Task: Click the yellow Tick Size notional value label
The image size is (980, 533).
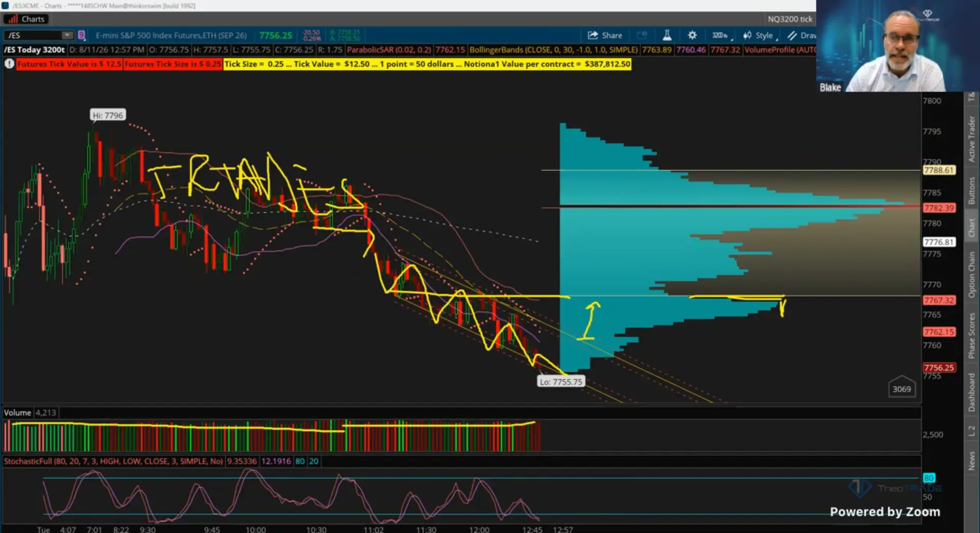Action: pyautogui.click(x=427, y=64)
